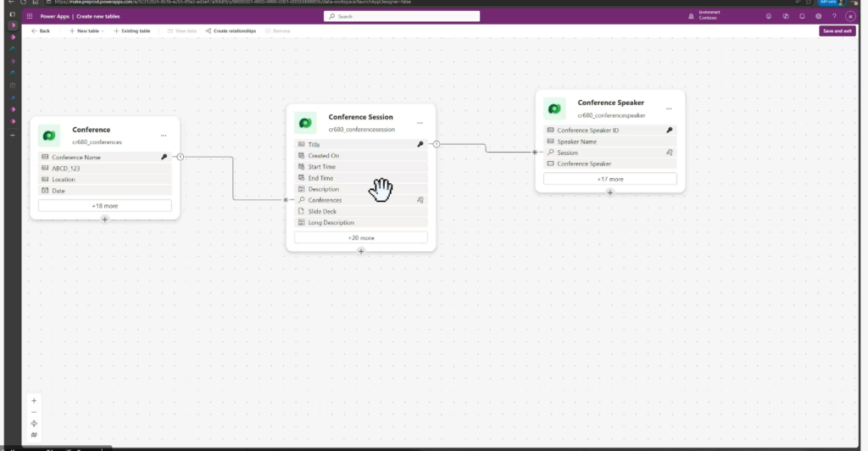Add a column below Conference Session table
This screenshot has width=868, height=451.
point(361,251)
